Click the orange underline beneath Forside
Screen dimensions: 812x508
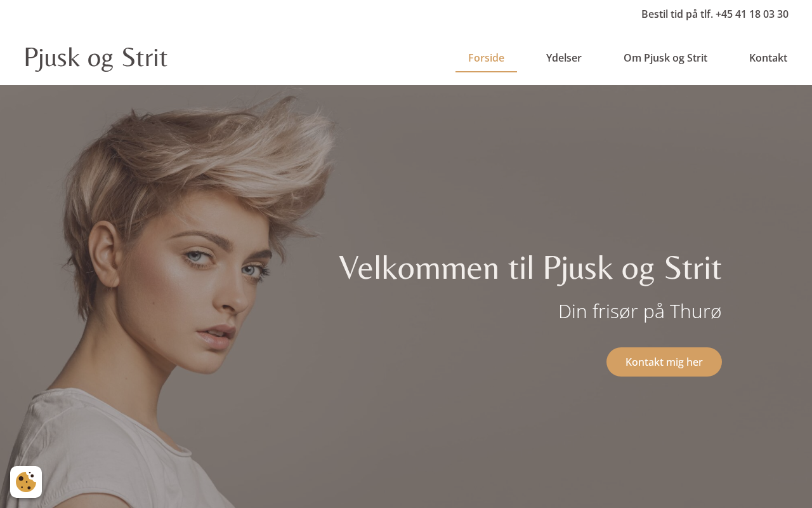[486, 72]
